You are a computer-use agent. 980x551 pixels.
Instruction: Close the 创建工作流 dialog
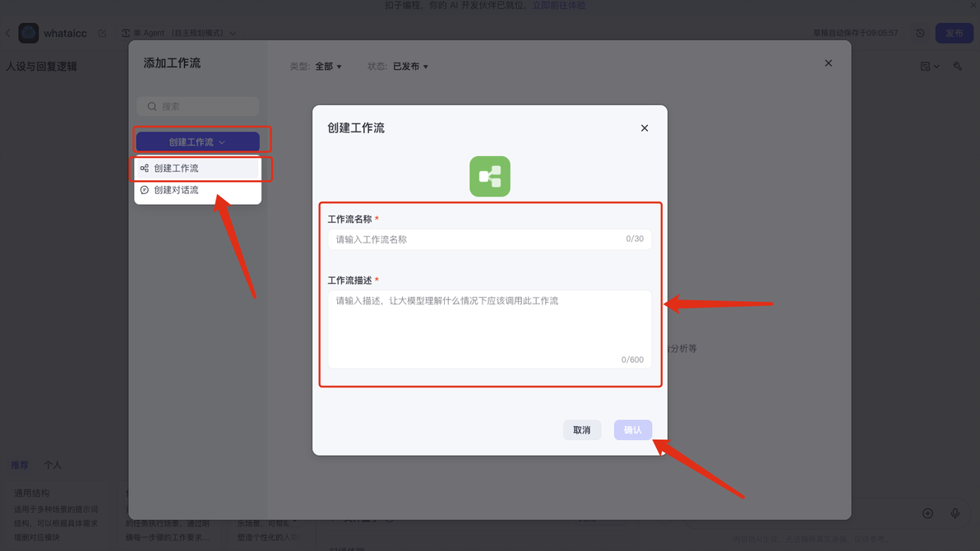645,128
